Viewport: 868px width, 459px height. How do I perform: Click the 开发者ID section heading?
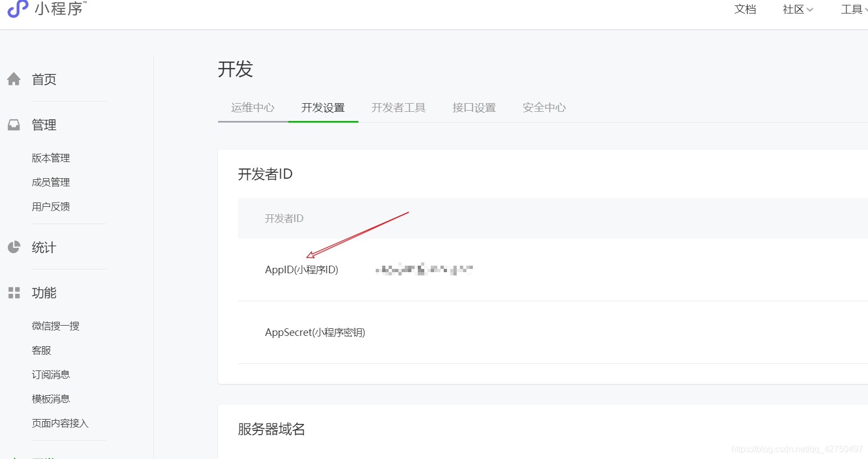click(265, 174)
